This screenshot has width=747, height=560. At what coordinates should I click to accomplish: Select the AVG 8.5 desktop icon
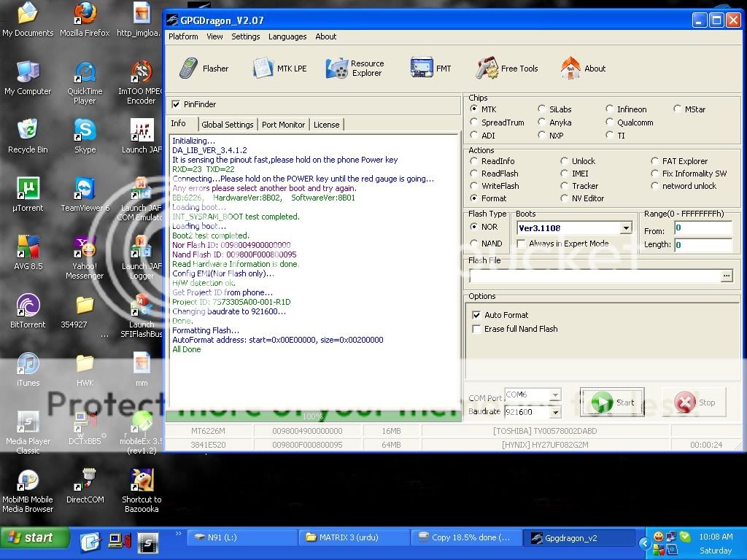pos(28,253)
